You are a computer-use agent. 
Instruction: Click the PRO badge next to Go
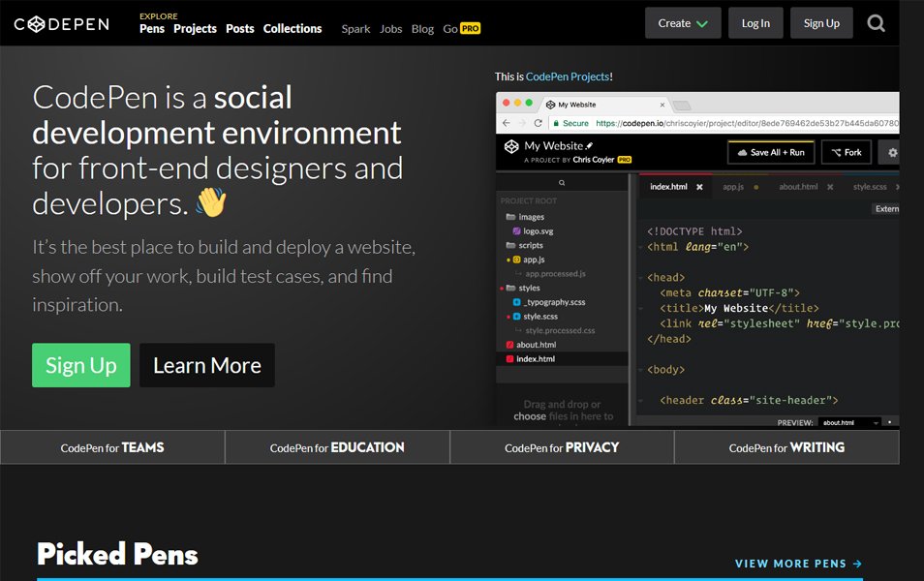(x=471, y=28)
